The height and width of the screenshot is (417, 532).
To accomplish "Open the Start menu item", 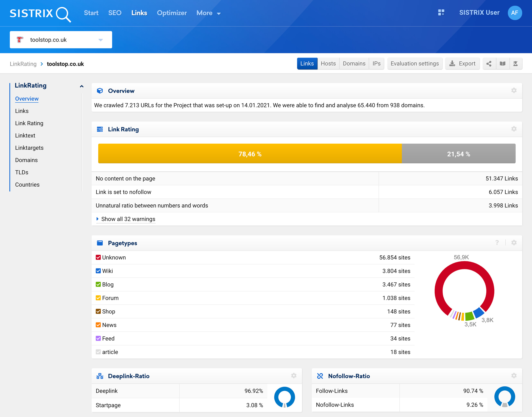I will [x=91, y=13].
